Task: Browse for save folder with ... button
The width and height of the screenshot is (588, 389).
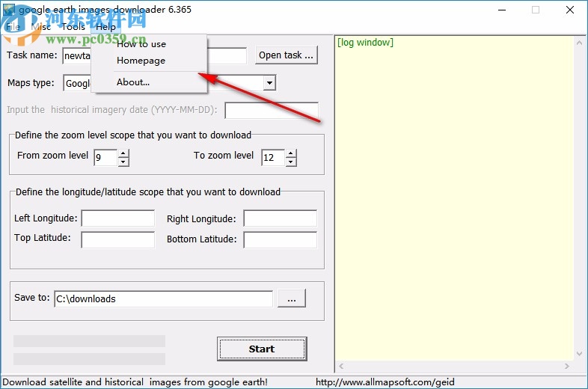Action: 292,298
